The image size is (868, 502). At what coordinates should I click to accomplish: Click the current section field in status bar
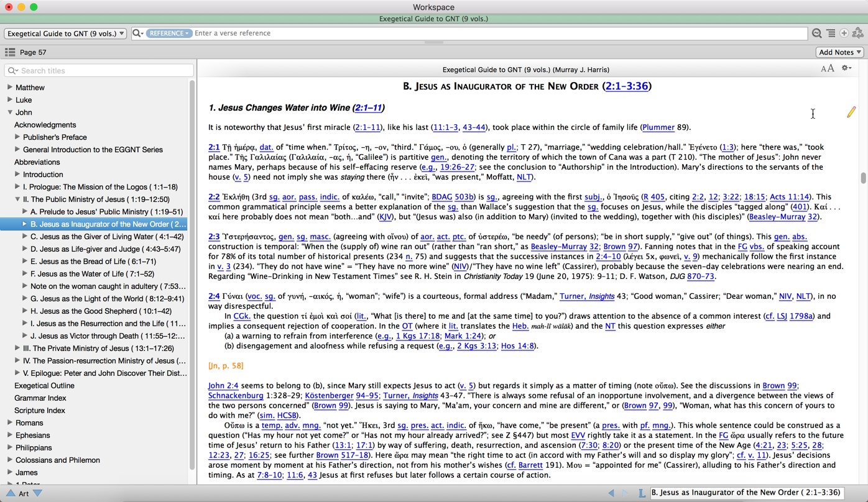(746, 493)
